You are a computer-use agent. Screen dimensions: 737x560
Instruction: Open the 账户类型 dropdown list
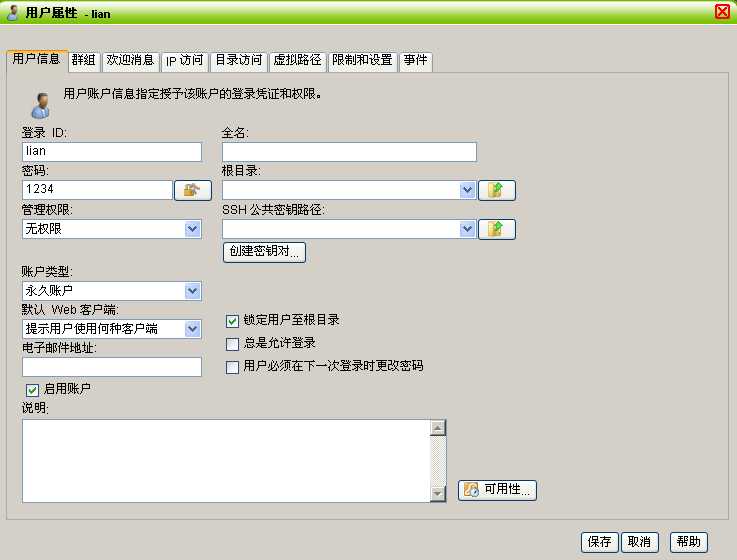(x=192, y=291)
